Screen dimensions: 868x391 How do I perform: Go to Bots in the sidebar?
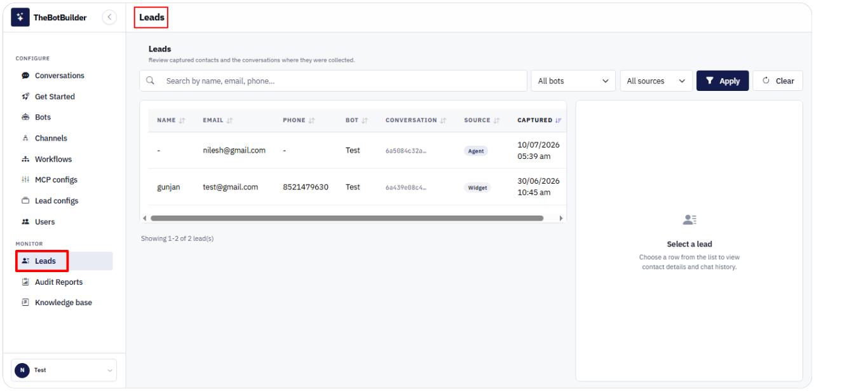43,117
